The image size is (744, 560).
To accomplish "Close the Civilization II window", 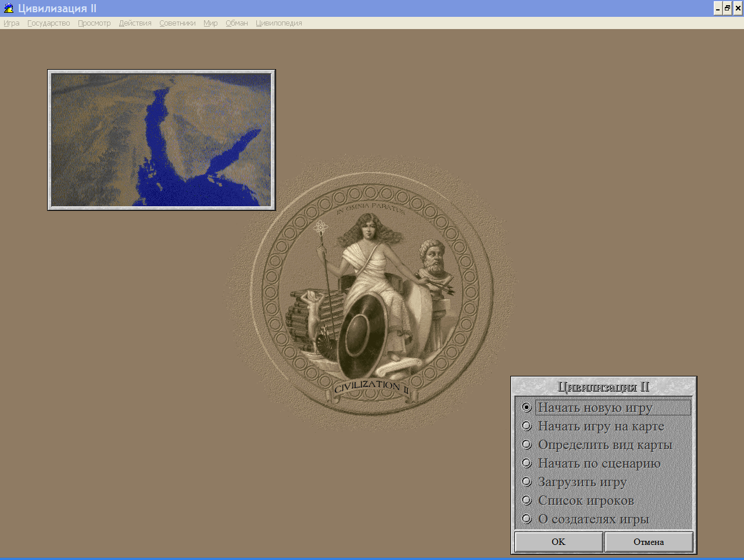I will click(x=738, y=8).
